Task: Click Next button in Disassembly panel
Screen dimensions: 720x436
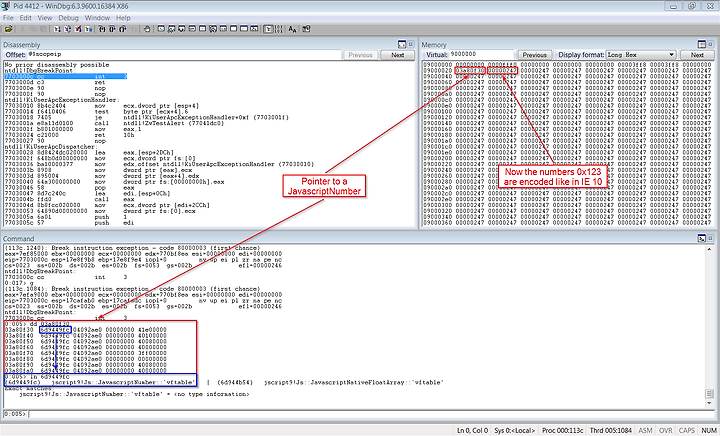Action: coord(398,55)
